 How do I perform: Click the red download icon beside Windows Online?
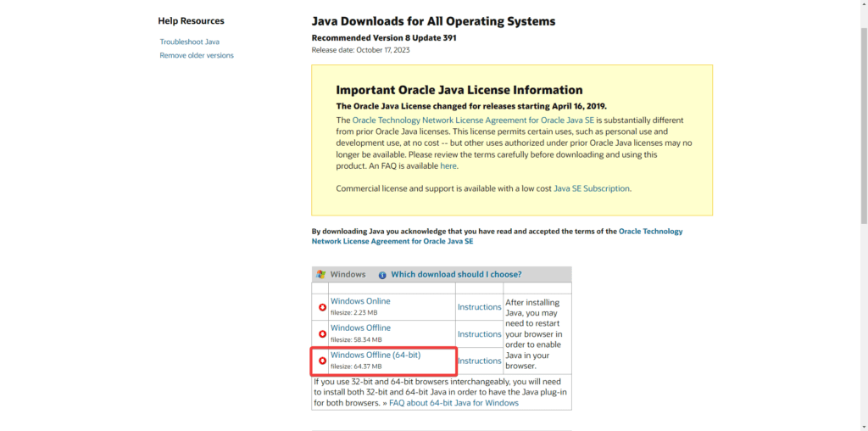pos(322,307)
